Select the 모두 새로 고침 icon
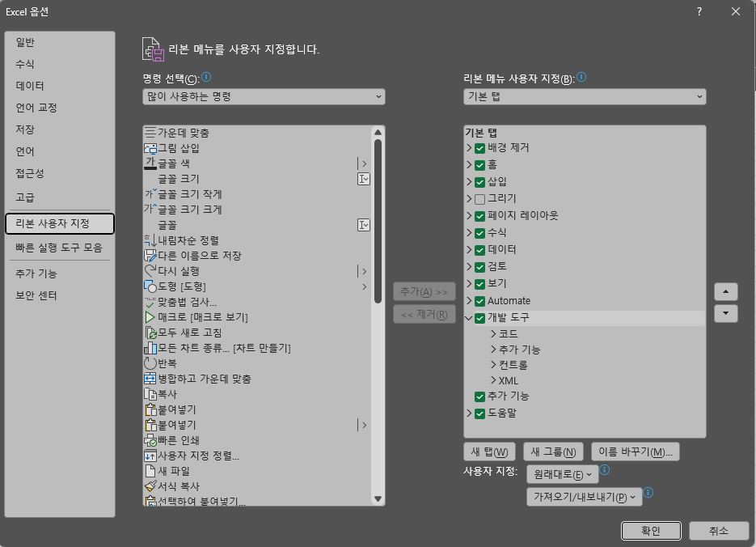Viewport: 756px width, 547px height. click(150, 333)
